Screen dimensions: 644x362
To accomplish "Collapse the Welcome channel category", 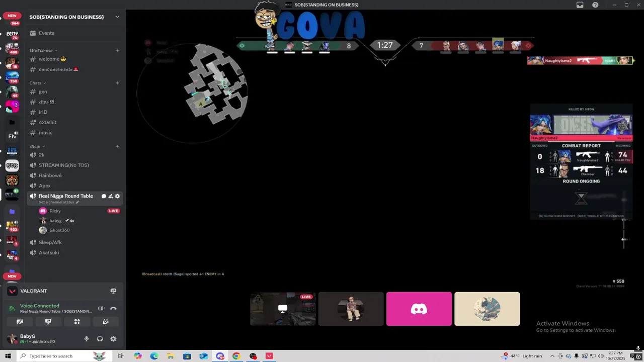I will coord(43,50).
